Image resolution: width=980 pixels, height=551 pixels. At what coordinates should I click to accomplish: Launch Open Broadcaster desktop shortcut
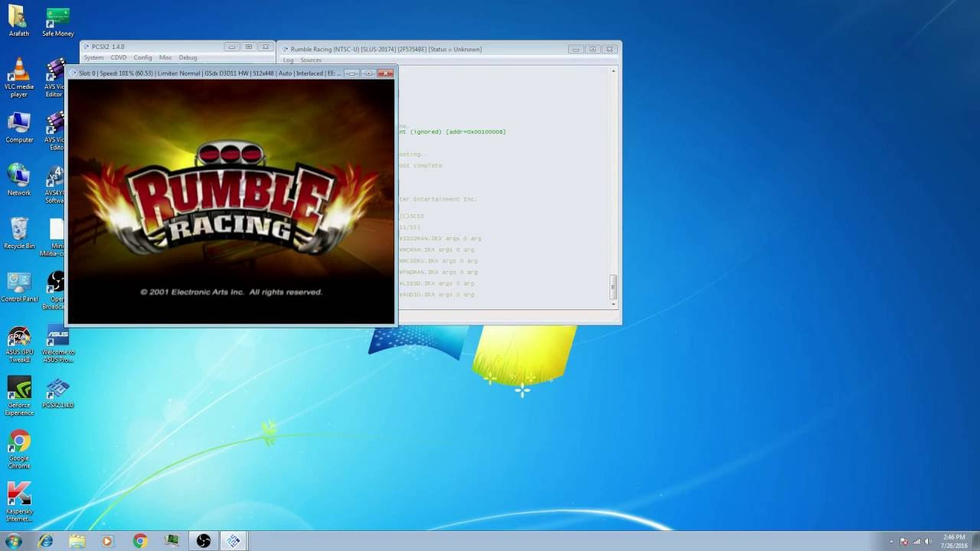(x=55, y=291)
